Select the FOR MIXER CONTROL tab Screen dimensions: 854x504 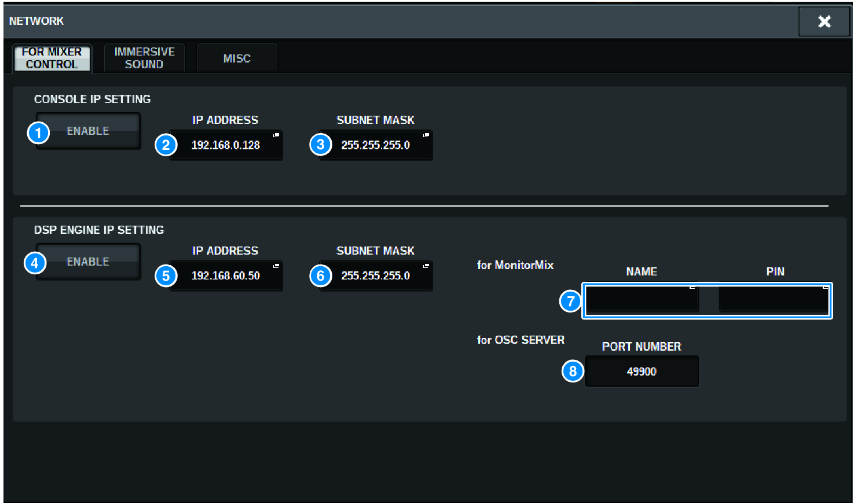point(52,58)
